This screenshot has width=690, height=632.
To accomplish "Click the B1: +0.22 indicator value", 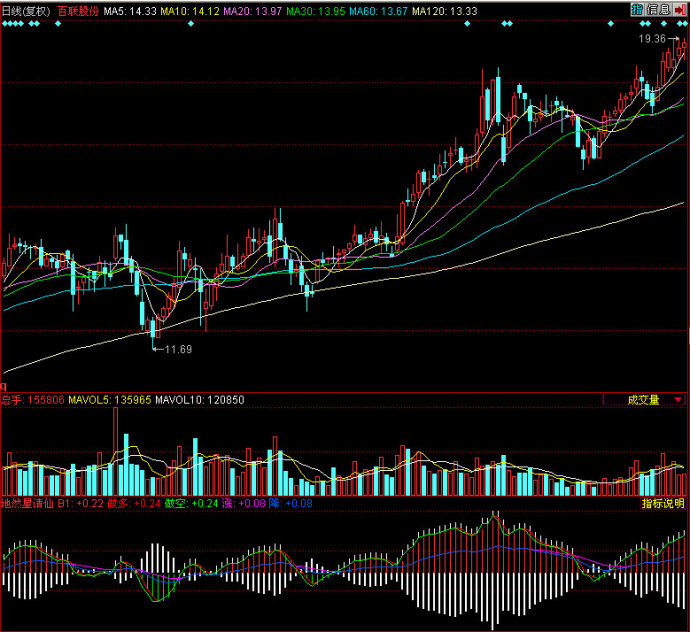I will [81, 503].
